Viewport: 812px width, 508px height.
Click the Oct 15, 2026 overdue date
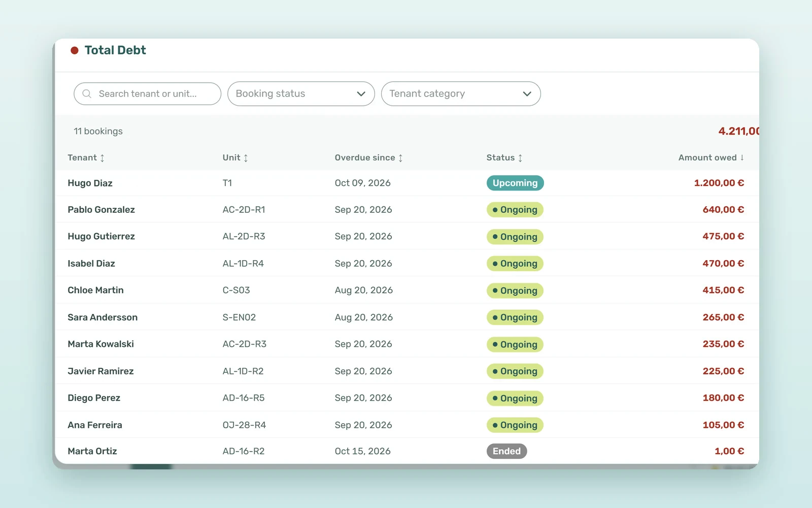point(362,451)
